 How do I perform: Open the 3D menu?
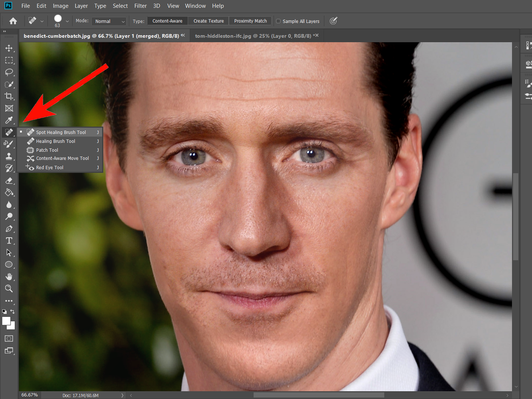pyautogui.click(x=156, y=6)
